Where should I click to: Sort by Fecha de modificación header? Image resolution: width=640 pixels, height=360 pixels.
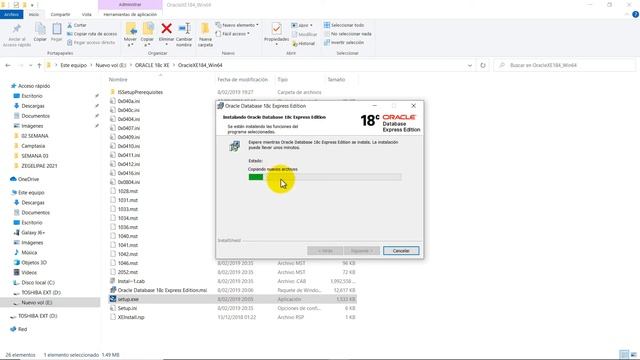[242, 80]
